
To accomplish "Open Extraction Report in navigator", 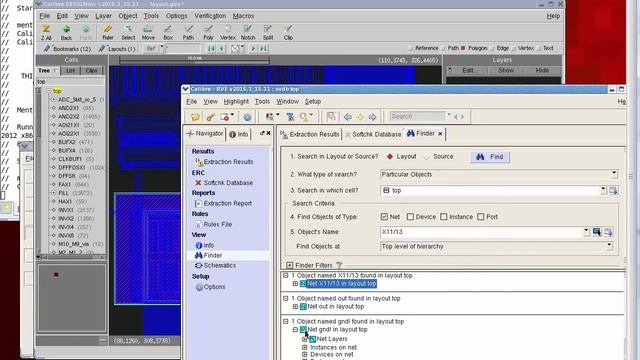I will coord(228,203).
